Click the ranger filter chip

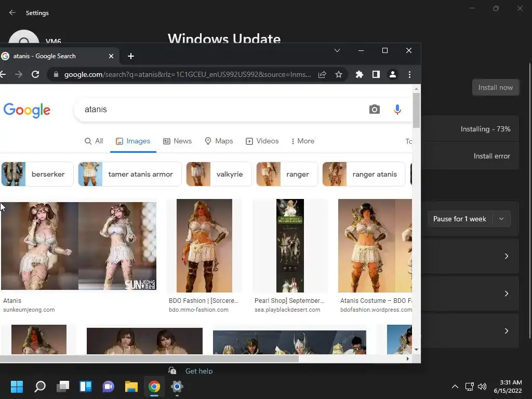287,174
